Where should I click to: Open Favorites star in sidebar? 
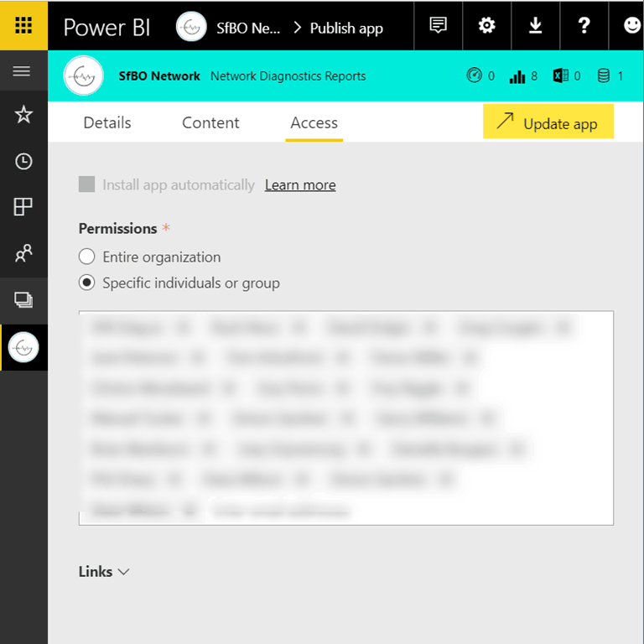pyautogui.click(x=23, y=116)
